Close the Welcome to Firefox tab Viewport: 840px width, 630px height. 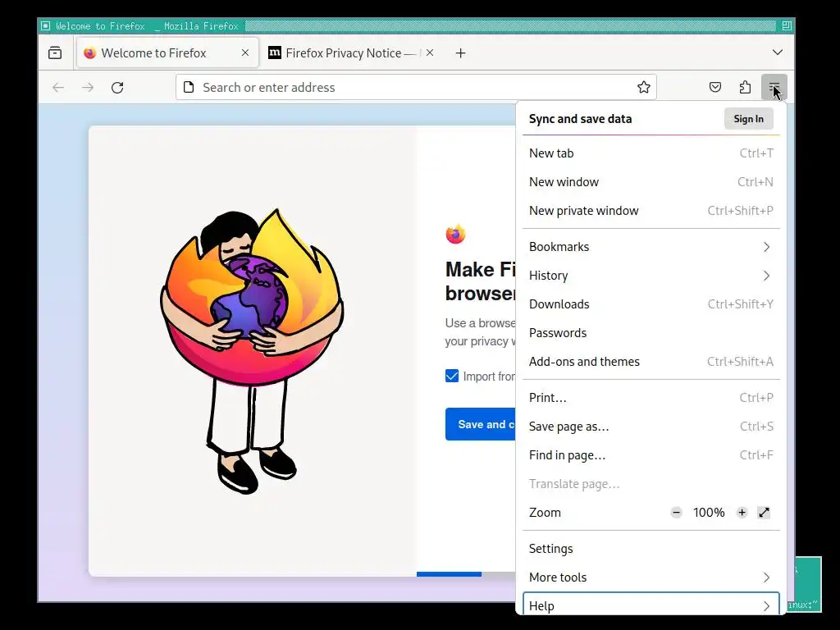pyautogui.click(x=245, y=52)
